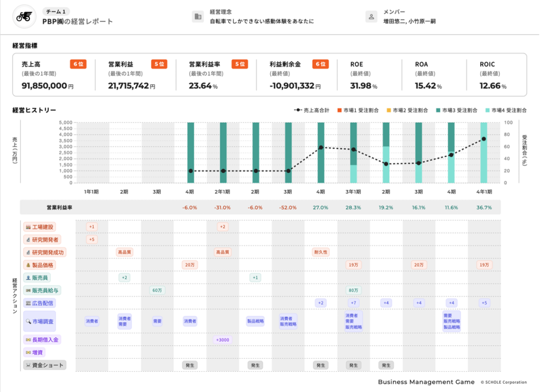Click the person icon beside メンバー
The image size is (558, 392).
[371, 17]
